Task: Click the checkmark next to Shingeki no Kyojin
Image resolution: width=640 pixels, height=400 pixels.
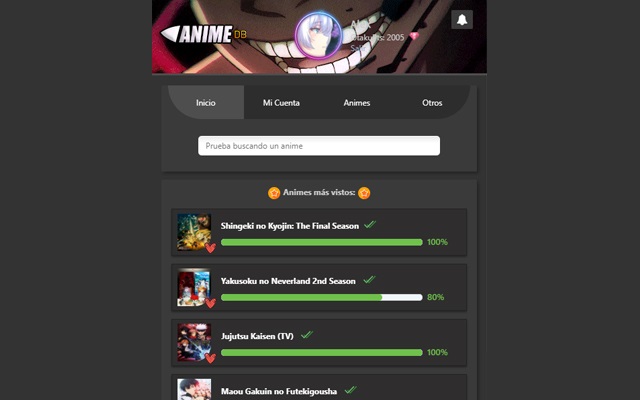Action: [x=370, y=224]
